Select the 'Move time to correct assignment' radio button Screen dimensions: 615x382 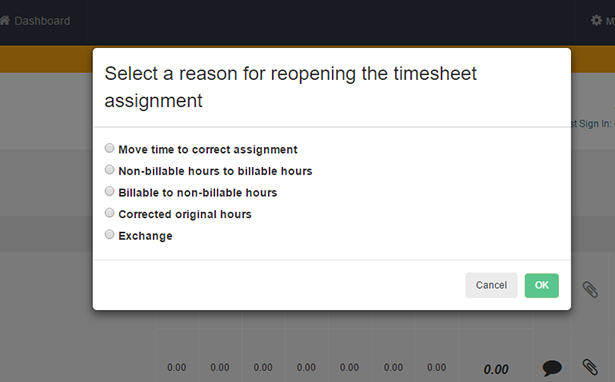pyautogui.click(x=109, y=148)
